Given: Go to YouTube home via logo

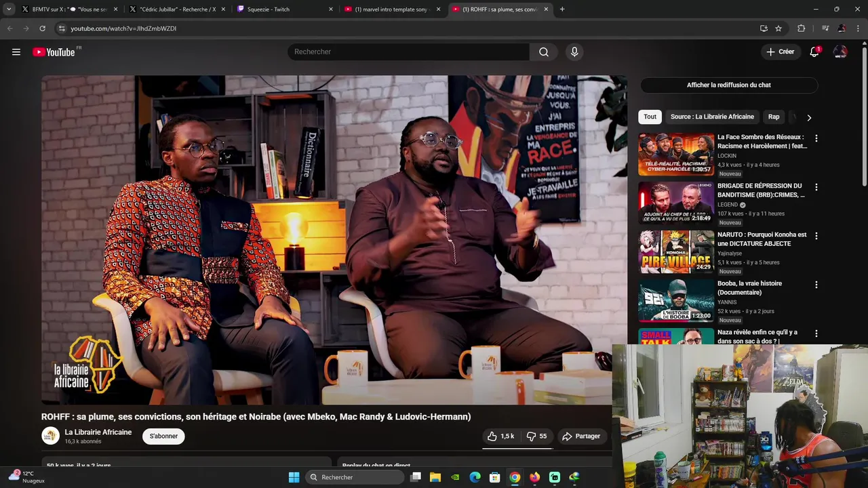Looking at the screenshot, I should click(54, 52).
